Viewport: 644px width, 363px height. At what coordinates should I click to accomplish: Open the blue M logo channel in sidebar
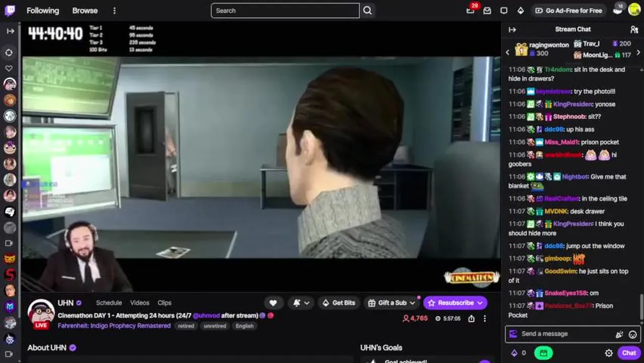pyautogui.click(x=10, y=307)
